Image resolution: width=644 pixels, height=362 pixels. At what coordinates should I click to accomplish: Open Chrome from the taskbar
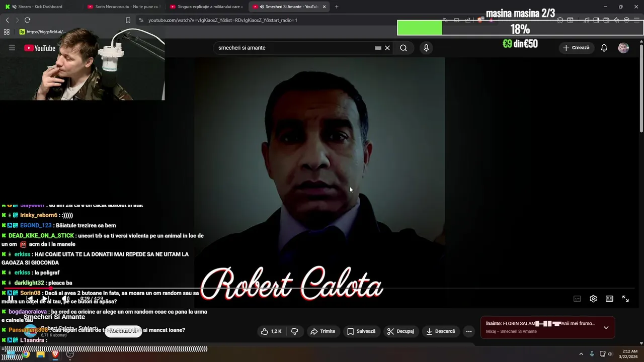tap(26, 354)
